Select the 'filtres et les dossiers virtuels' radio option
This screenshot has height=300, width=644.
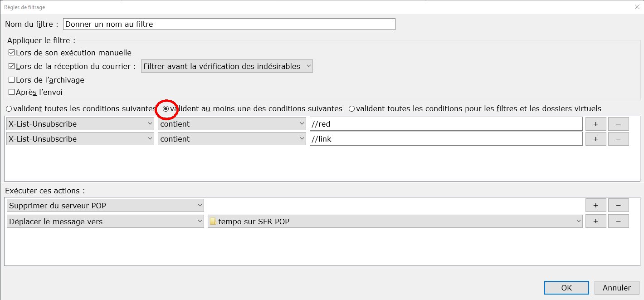352,109
